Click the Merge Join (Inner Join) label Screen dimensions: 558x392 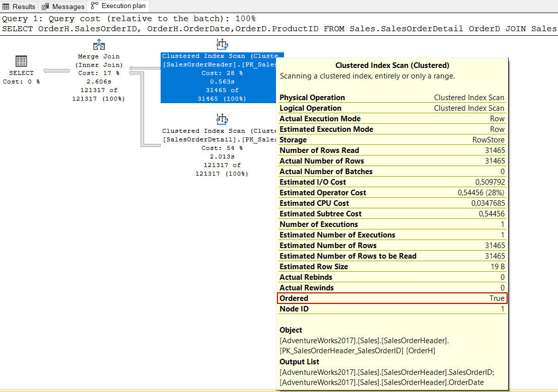pos(99,61)
